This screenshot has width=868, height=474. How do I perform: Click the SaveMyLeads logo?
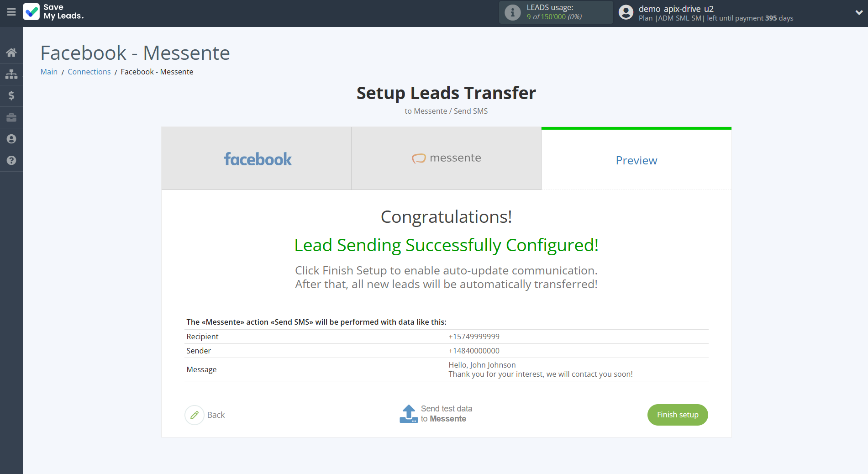[53, 12]
